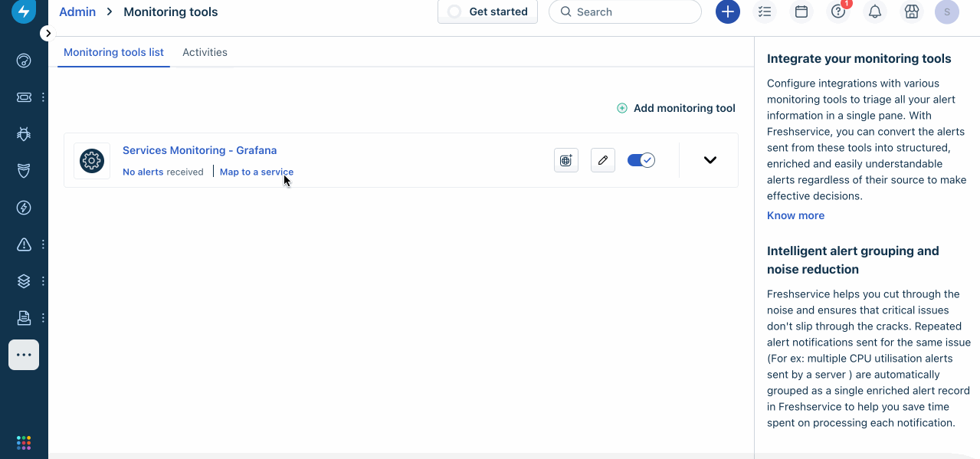The width and height of the screenshot is (980, 459).
Task: Open the three-dots more menu in sidebar
Action: [x=24, y=355]
